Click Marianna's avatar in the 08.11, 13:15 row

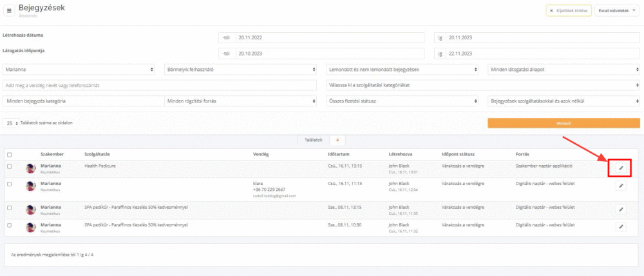coord(31,210)
